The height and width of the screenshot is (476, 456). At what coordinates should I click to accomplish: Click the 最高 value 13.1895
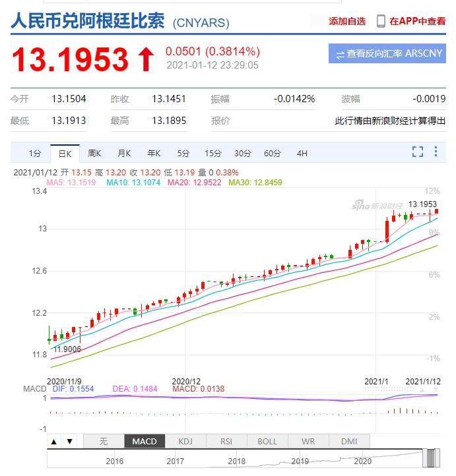(169, 121)
